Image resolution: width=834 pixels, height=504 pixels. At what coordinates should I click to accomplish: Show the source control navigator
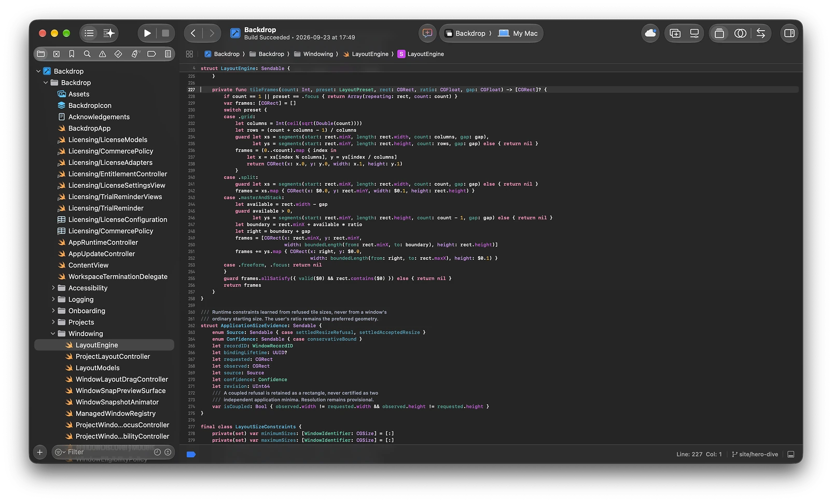click(x=57, y=54)
